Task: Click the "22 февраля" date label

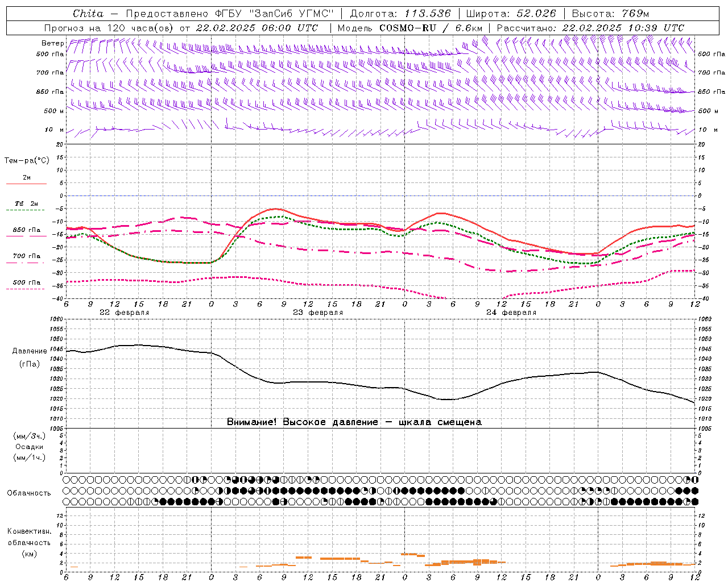Action: [x=124, y=313]
